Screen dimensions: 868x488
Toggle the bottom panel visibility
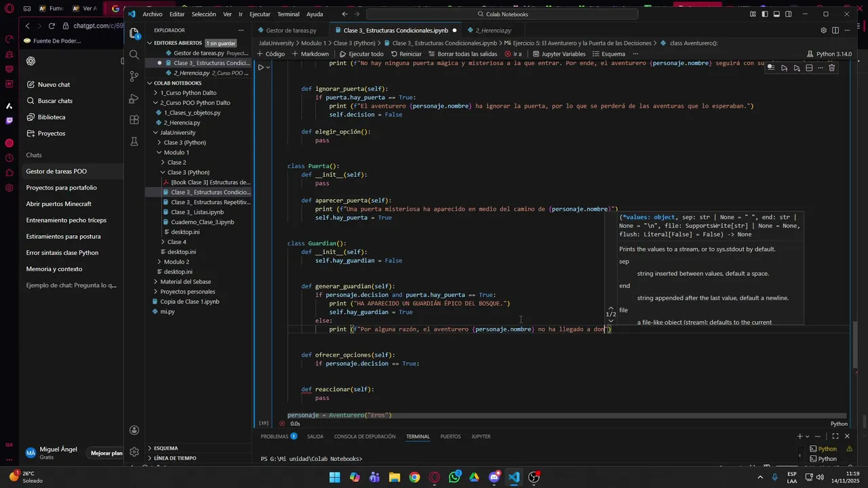(x=776, y=14)
